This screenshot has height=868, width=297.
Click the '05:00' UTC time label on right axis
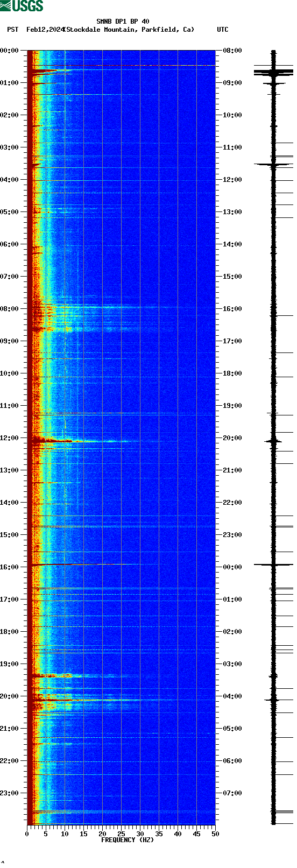(x=232, y=729)
